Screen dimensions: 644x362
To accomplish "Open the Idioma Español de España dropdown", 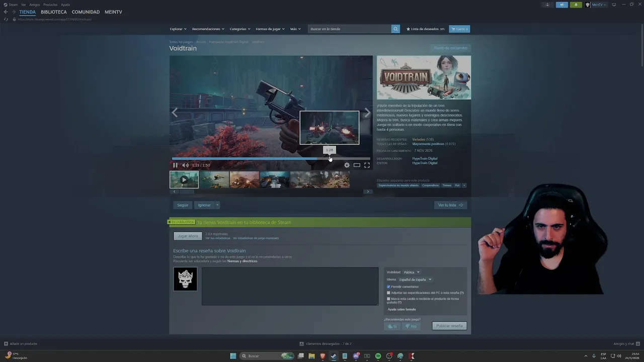I will pyautogui.click(x=415, y=280).
